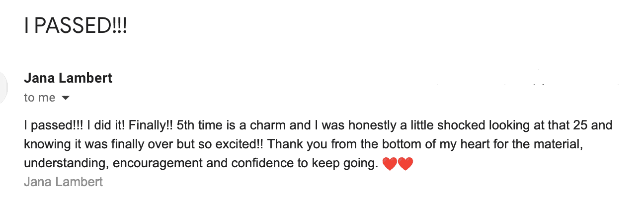644x224 pixels.
Task: Click the gray redacted box at top right
Action: 600,27
